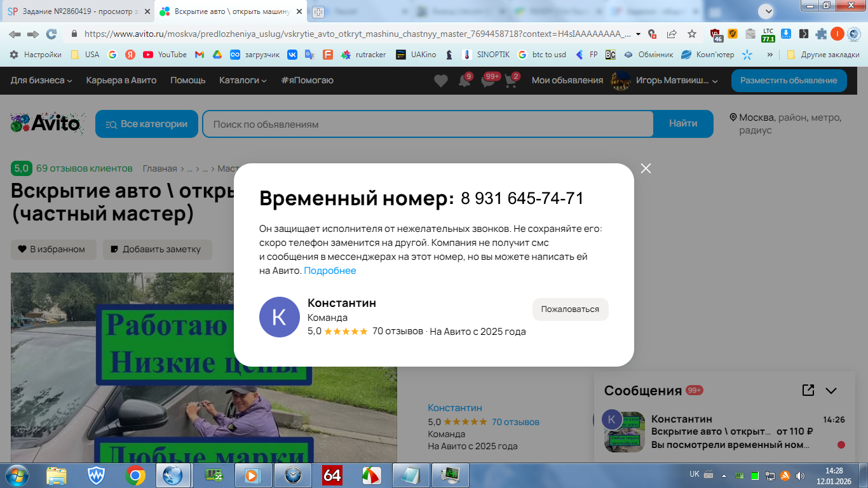Switch to the Вскрытие авто browser tab
This screenshot has width=868, height=488.
coord(232,11)
